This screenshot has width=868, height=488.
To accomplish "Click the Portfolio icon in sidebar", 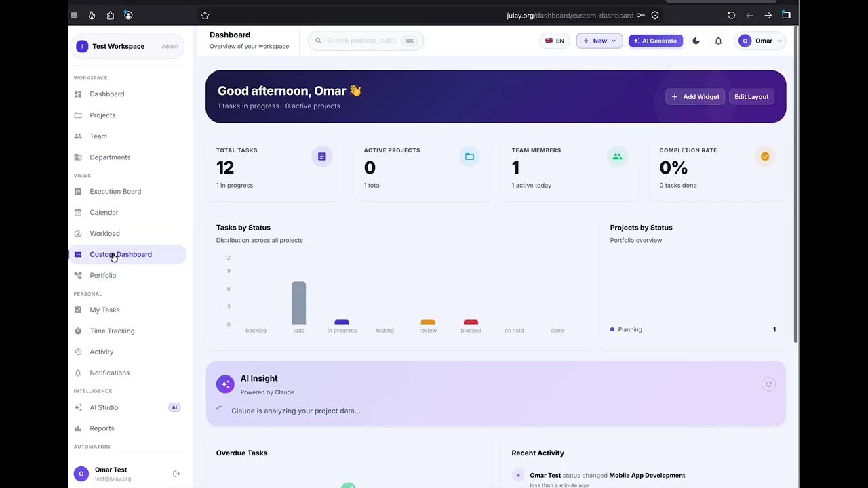I will [78, 276].
